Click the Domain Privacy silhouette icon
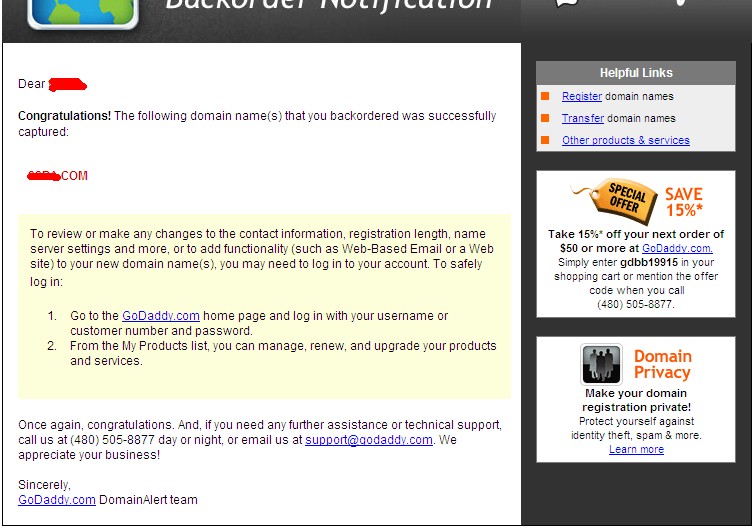Image resolution: width=756 pixels, height=528 pixels. [x=601, y=364]
